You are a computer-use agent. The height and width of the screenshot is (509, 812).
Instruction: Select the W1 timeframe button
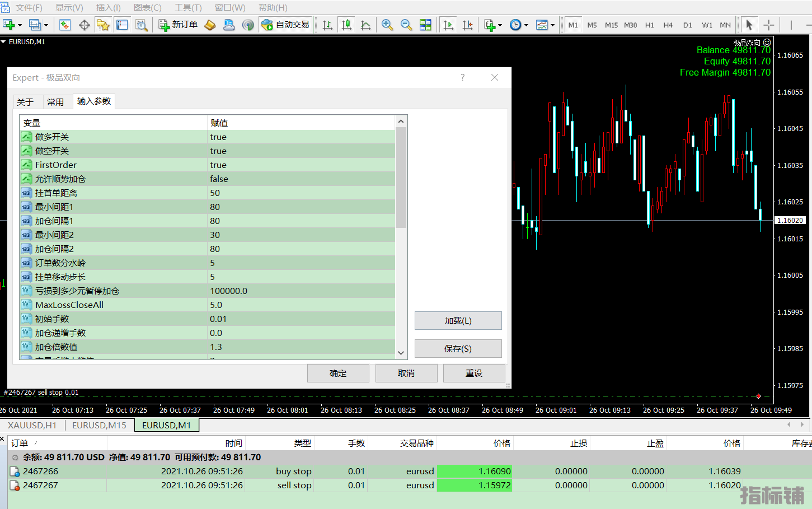pos(707,25)
